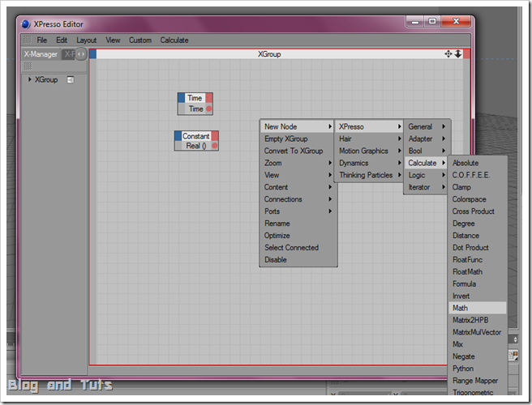This screenshot has width=532, height=405.
Task: Choose Disable from context menu
Action: 298,260
